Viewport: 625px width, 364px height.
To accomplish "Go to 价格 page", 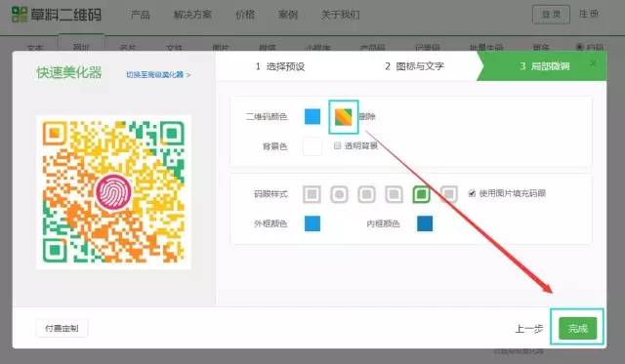I will [245, 15].
